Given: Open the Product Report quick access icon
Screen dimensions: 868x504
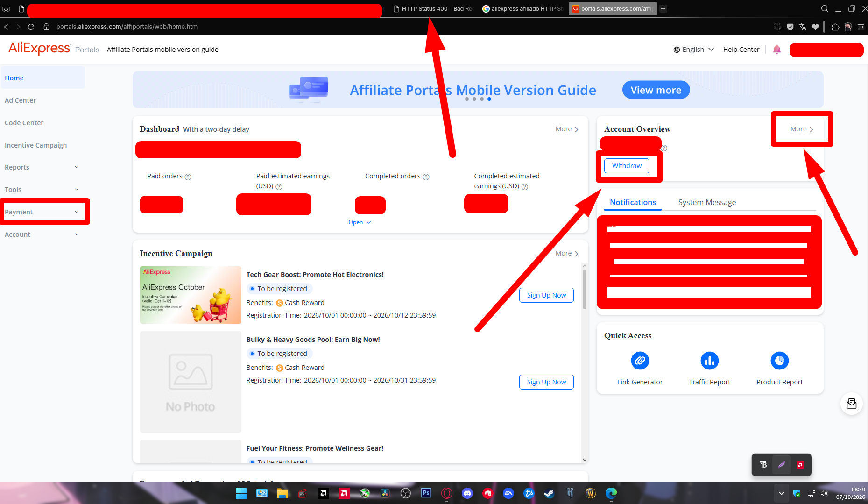Looking at the screenshot, I should tap(779, 361).
